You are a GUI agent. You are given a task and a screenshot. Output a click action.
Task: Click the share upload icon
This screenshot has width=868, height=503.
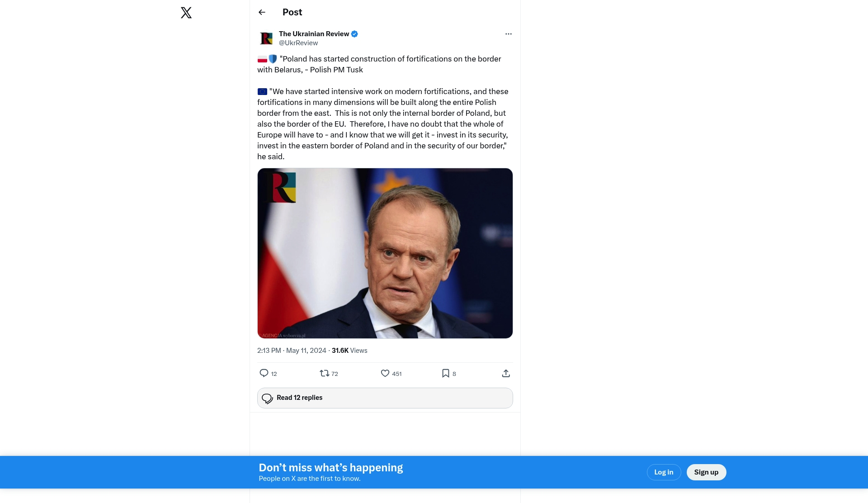click(506, 373)
